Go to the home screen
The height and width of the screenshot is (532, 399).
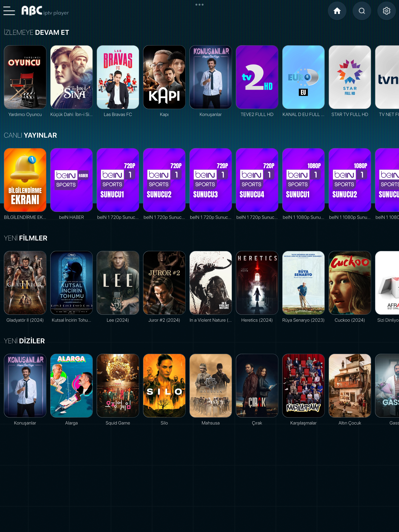[337, 11]
